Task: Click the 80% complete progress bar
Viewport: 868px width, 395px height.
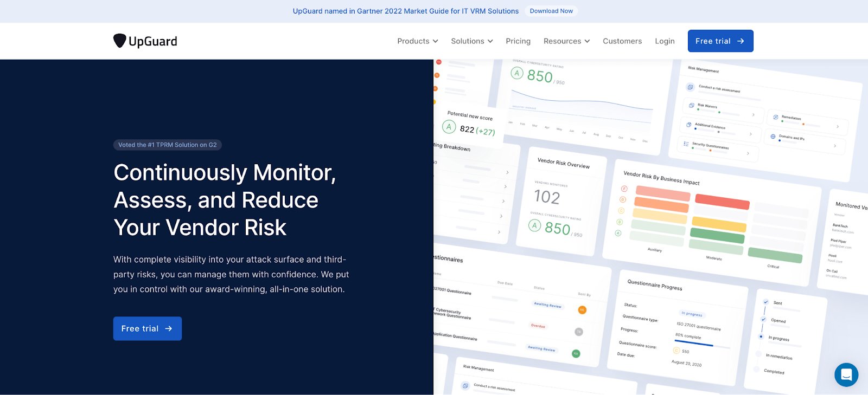Action: pos(703,344)
